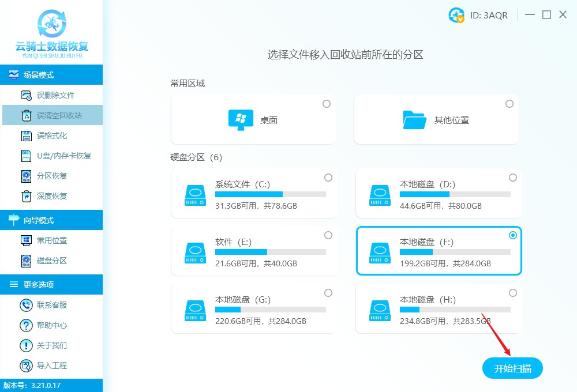Click the 31.3GB可用, 共78.6GB text
The width and height of the screenshot is (577, 392).
pos(256,206)
